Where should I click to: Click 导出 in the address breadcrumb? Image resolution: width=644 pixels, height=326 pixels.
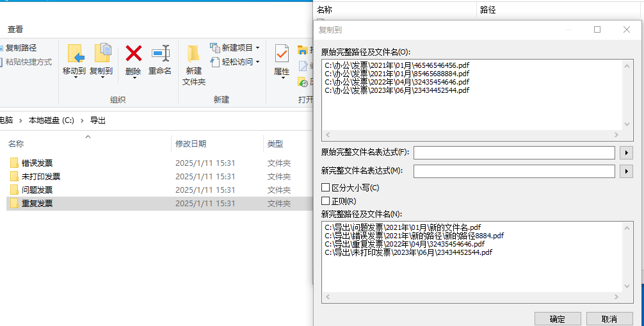pos(98,120)
